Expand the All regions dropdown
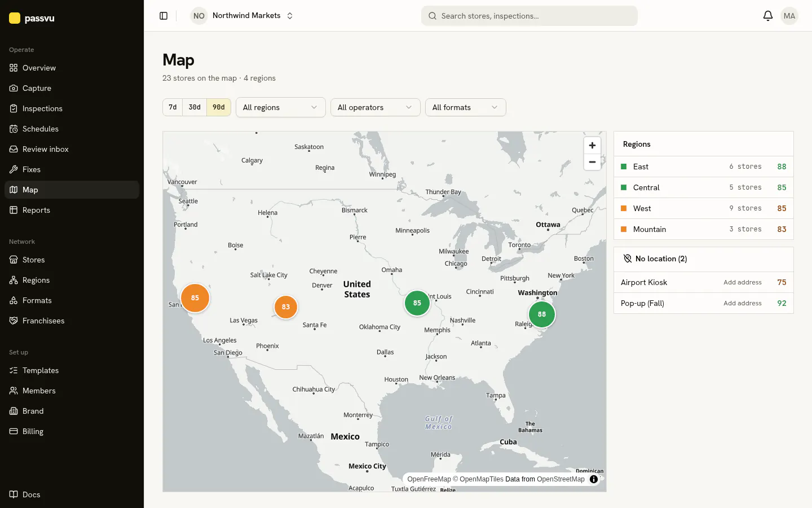The height and width of the screenshot is (508, 812). point(281,107)
